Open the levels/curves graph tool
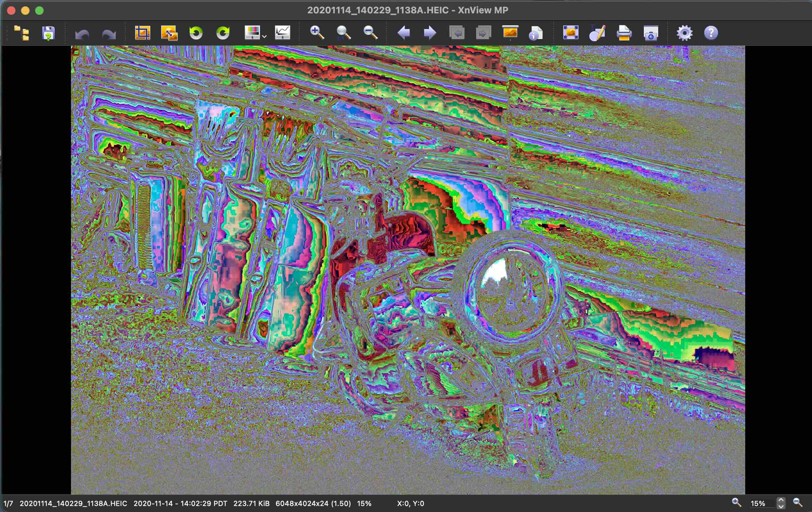The height and width of the screenshot is (512, 812). 283,33
